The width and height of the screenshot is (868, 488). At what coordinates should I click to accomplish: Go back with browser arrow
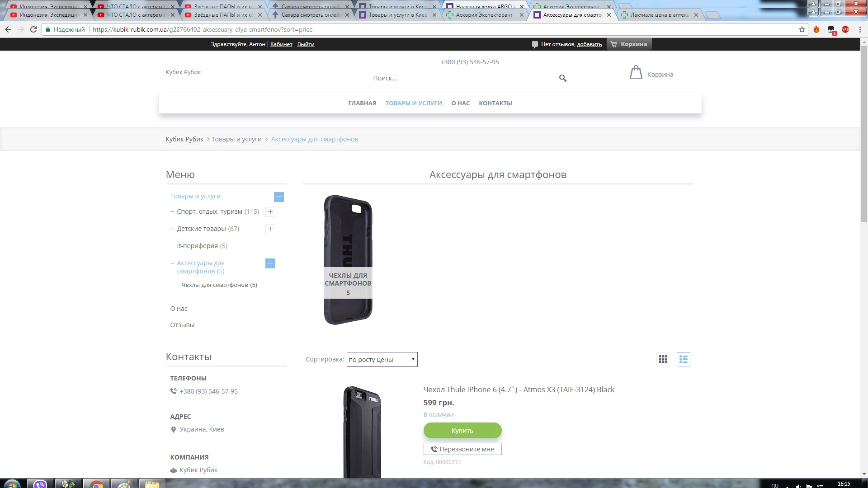8,29
